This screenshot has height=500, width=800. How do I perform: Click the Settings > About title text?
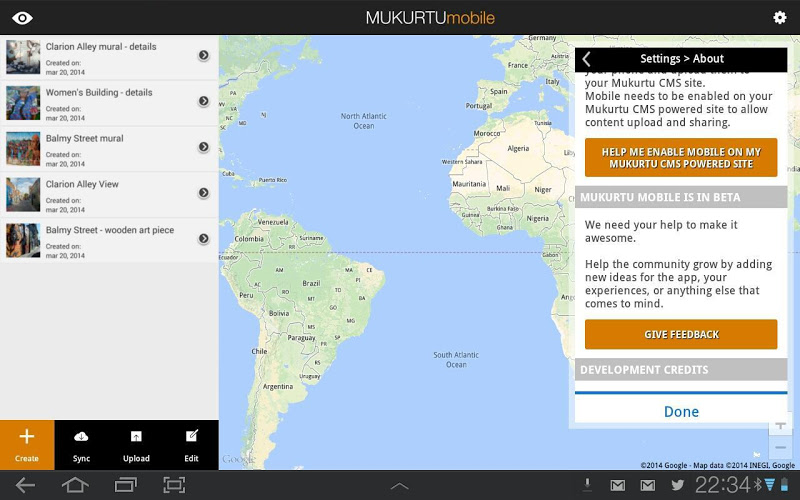(682, 59)
